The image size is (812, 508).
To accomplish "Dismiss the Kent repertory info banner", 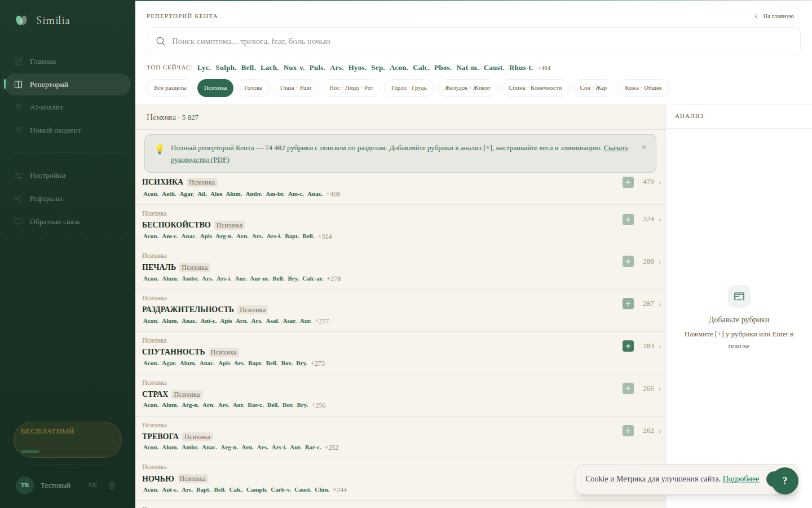I will [x=644, y=147].
